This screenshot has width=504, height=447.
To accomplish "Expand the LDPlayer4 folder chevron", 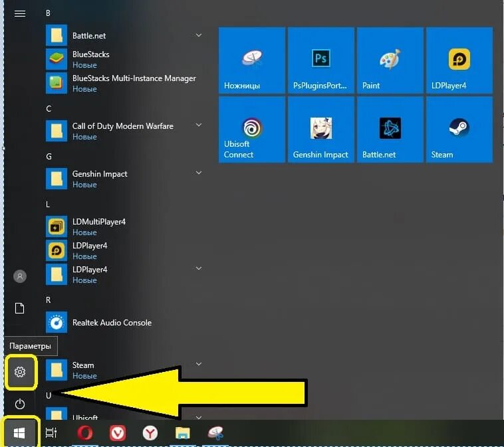I will point(199,268).
